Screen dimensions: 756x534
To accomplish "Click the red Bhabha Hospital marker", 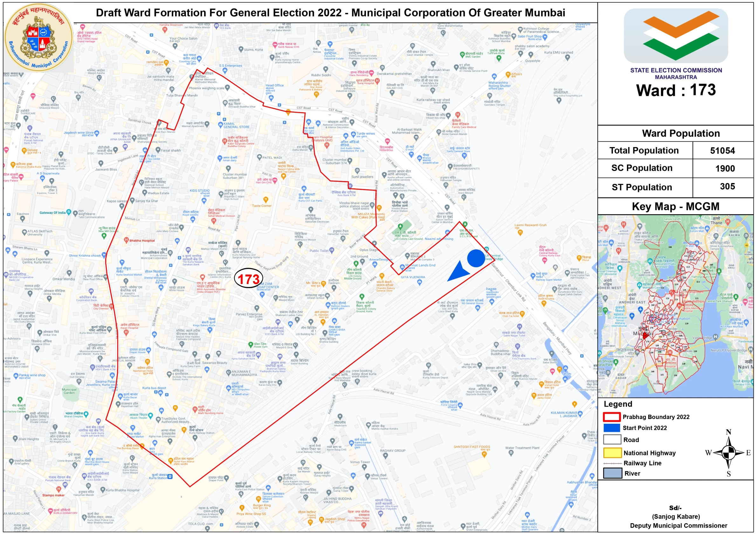I will point(126,240).
